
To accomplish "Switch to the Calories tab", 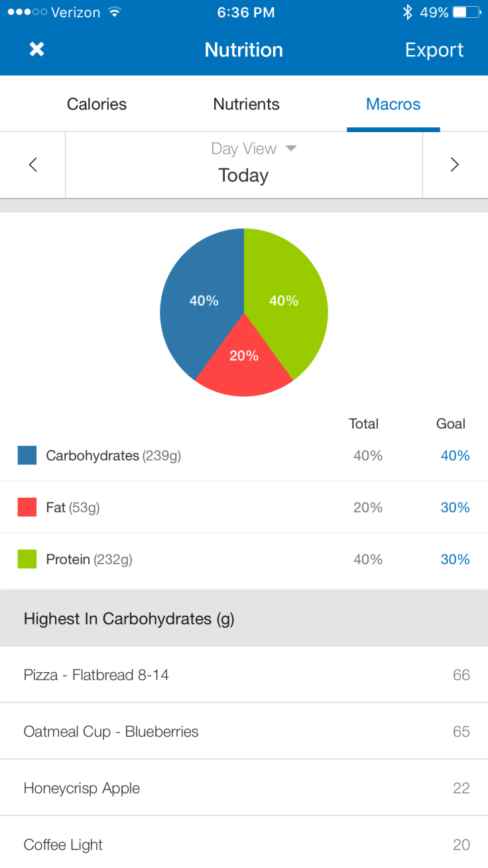I will 97,104.
